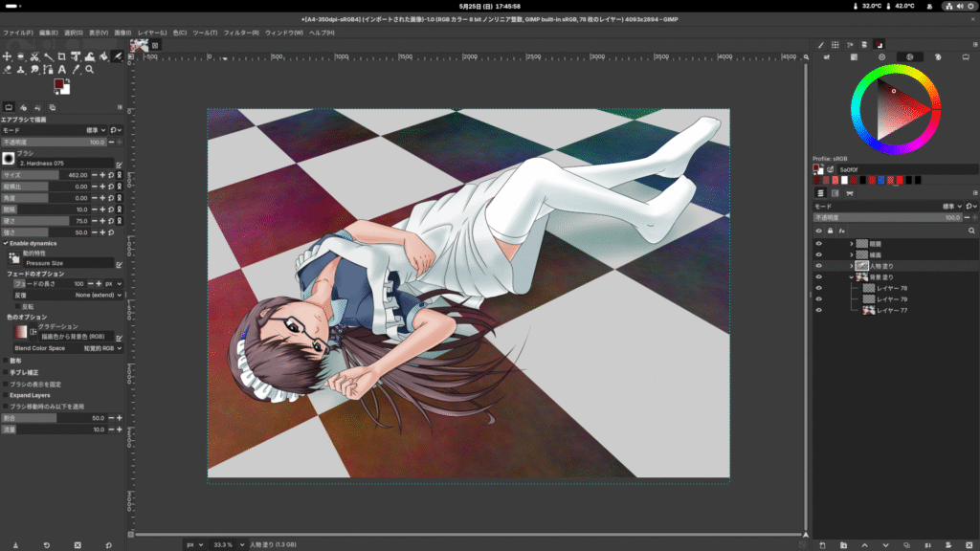Hide the 人物 塗り layer group
The image size is (980, 551).
819,266
